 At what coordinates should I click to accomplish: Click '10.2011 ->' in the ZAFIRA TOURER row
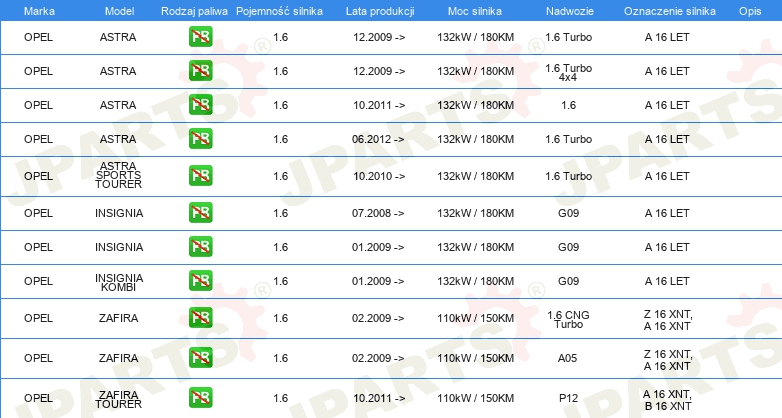(x=379, y=398)
